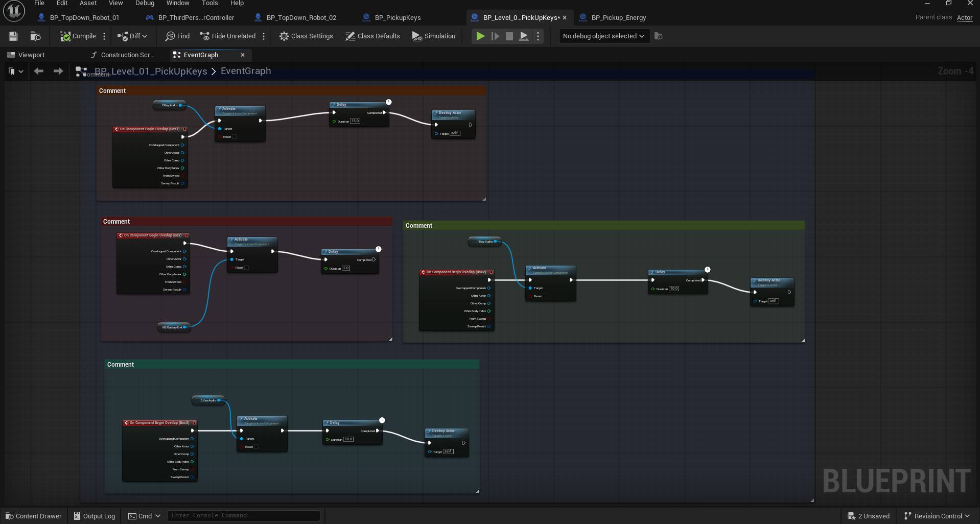Open the debug object selection dropdown
The image size is (980, 524).
point(604,36)
